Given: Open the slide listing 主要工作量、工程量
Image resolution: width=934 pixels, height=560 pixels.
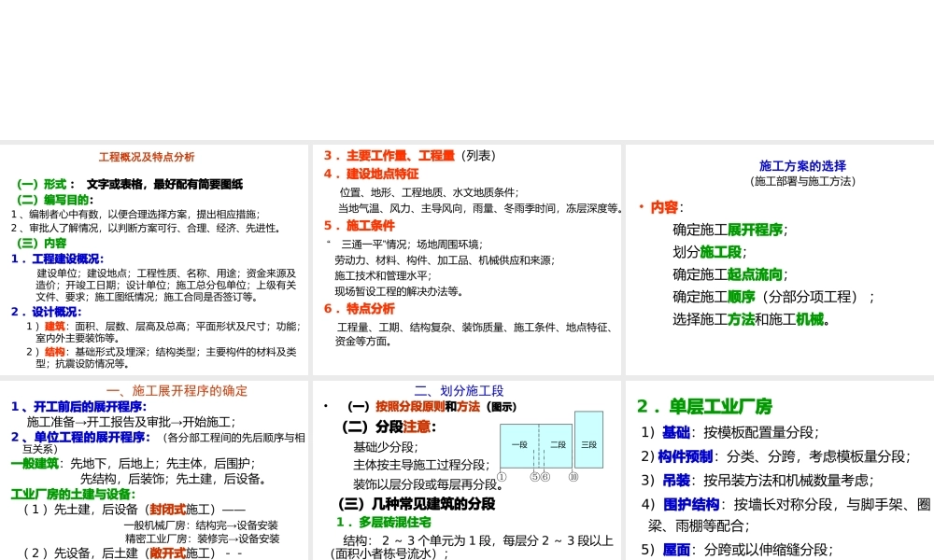Looking at the screenshot, I should (466, 259).
